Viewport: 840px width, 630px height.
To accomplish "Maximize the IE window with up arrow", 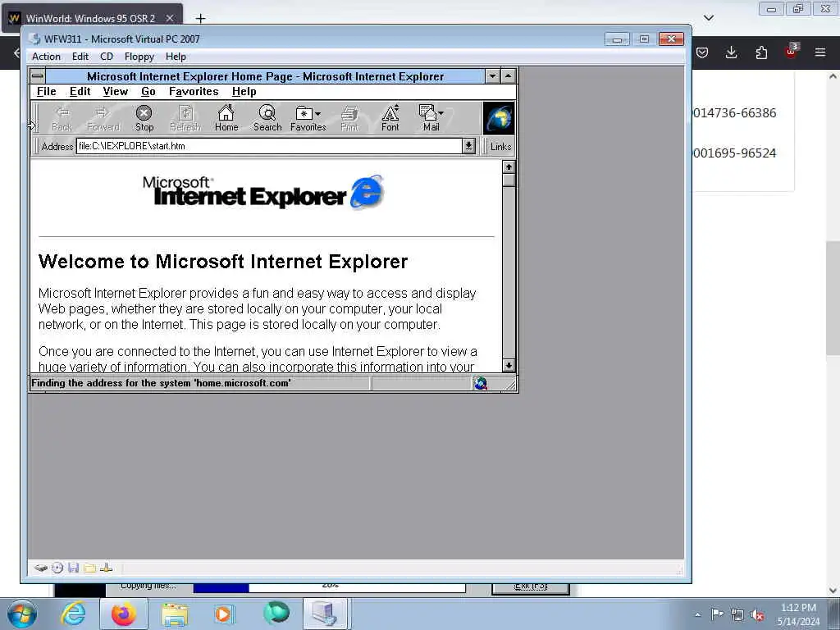I will click(508, 76).
